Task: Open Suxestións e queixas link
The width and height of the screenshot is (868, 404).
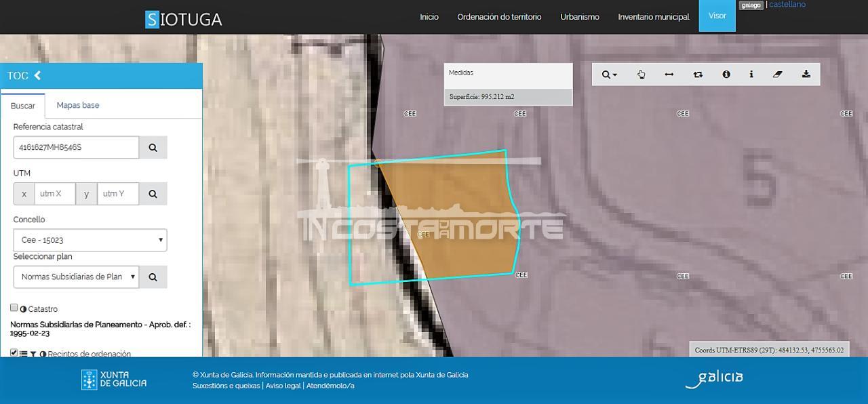Action: coord(226,386)
